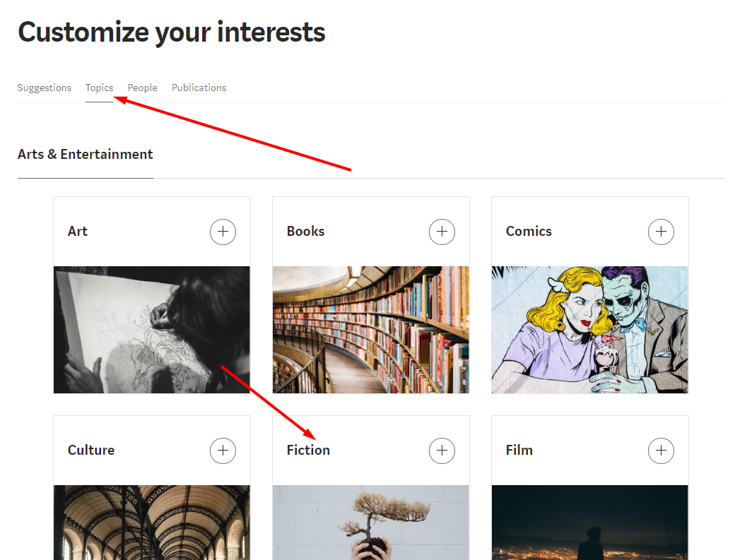Add the Art topic with plus icon

(223, 232)
